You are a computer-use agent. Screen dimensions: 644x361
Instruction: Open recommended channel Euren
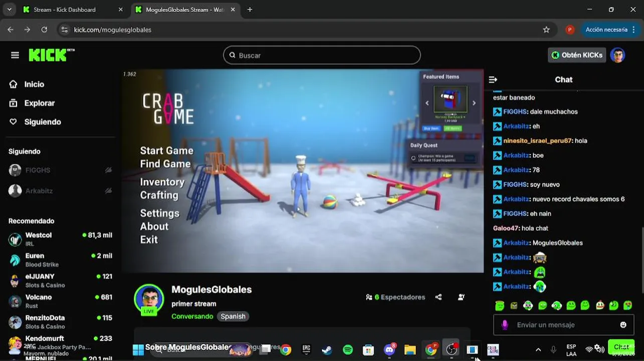(x=60, y=260)
